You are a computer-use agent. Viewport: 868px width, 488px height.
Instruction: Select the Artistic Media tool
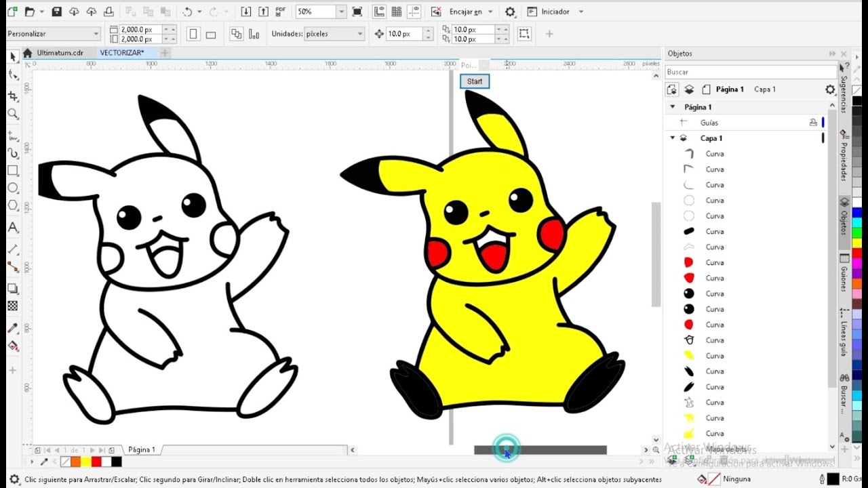coord(13,153)
